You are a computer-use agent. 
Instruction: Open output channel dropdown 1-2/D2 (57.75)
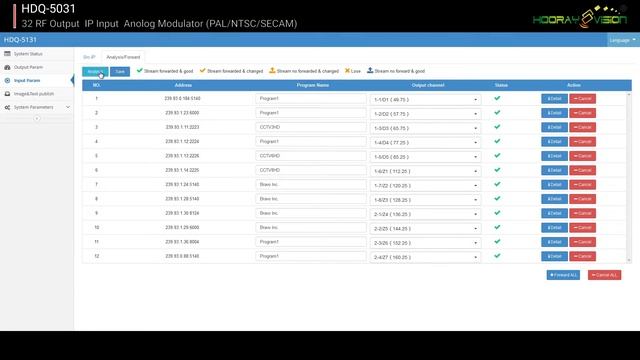click(425, 114)
